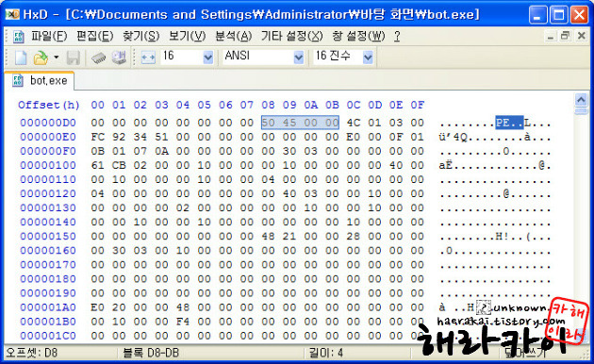Click column header 08
Screen dimensions: 594x364
click(268, 105)
